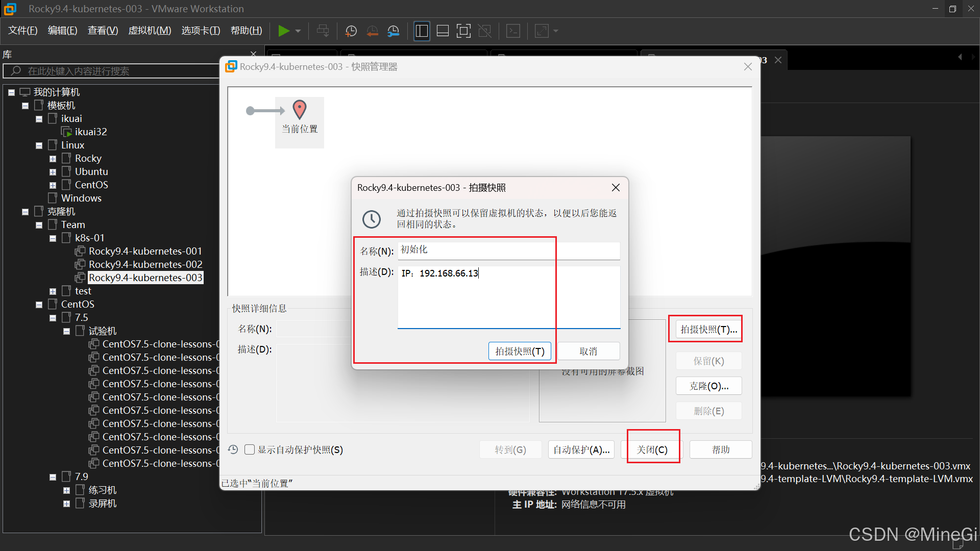Toggle the library sidebar view icon
The height and width of the screenshot is (551, 980).
pos(422,31)
